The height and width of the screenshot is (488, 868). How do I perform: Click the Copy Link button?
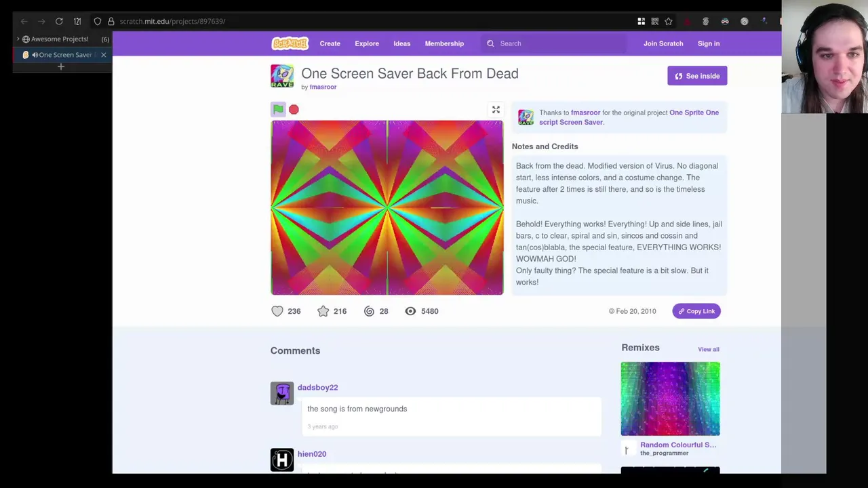click(x=696, y=311)
